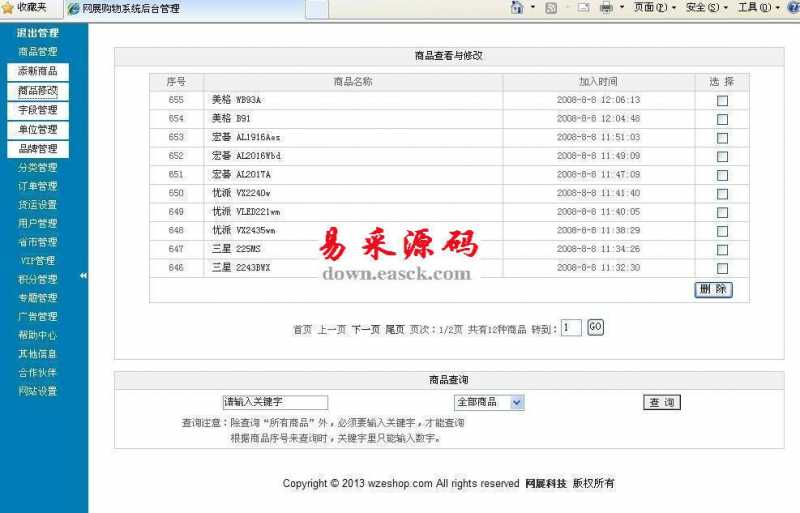Click the keyword search input field

(x=275, y=402)
